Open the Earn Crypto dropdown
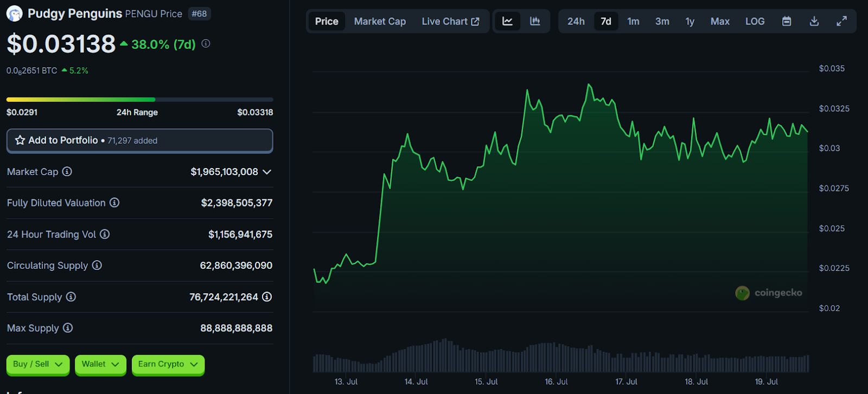Screen dimensions: 868x394 pyautogui.click(x=168, y=364)
